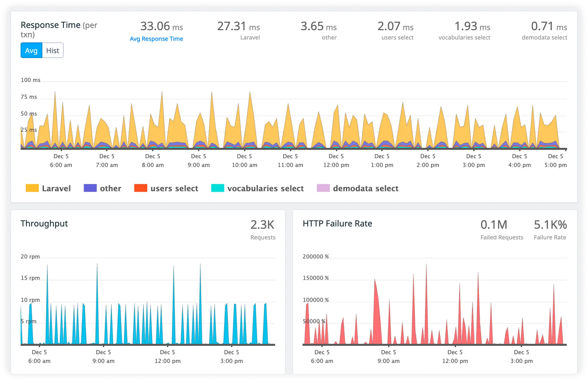Select the Avg view mode

[31, 50]
